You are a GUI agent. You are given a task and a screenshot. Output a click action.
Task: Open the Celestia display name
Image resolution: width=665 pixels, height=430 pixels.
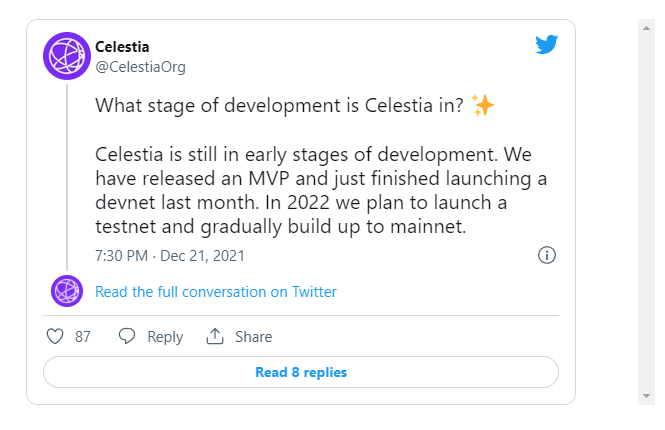pyautogui.click(x=122, y=47)
